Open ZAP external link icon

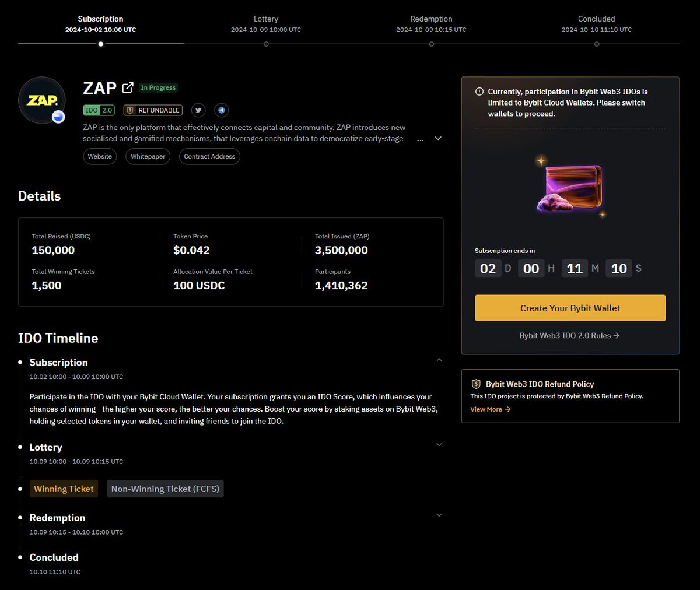pos(128,88)
